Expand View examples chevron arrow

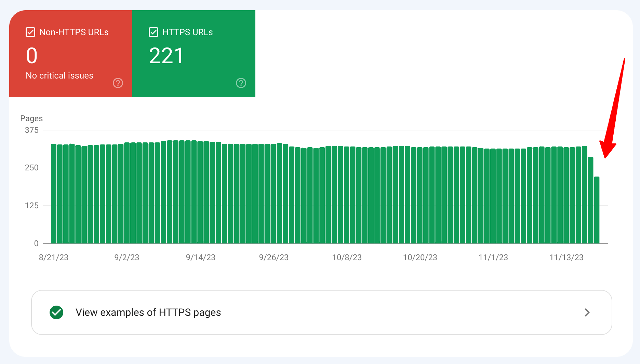587,312
